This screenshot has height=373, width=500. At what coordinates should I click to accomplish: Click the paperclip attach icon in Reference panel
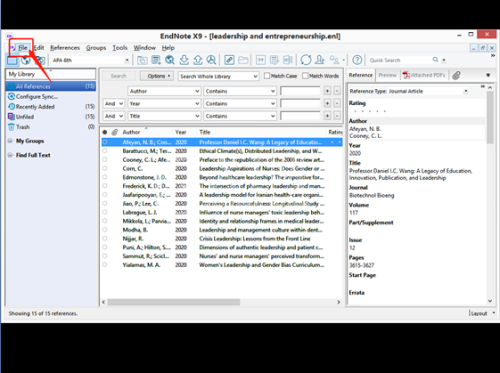tap(456, 75)
